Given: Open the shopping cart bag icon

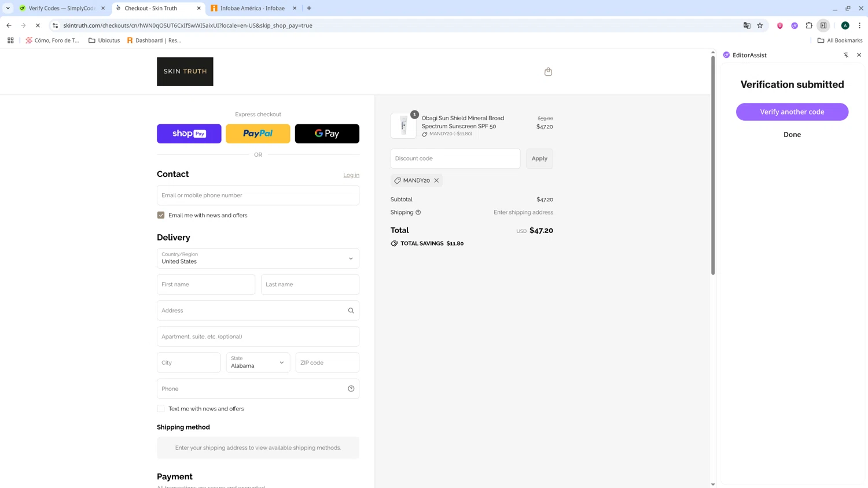Looking at the screenshot, I should [x=548, y=72].
